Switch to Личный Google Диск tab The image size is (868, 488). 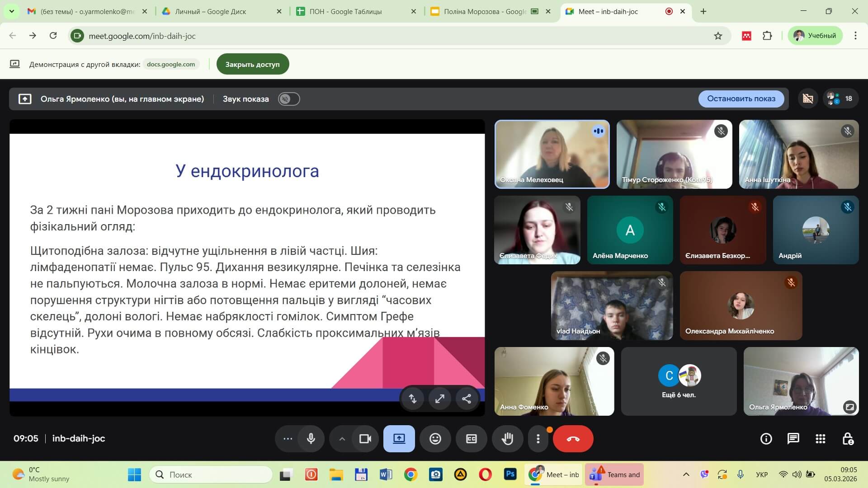210,12
